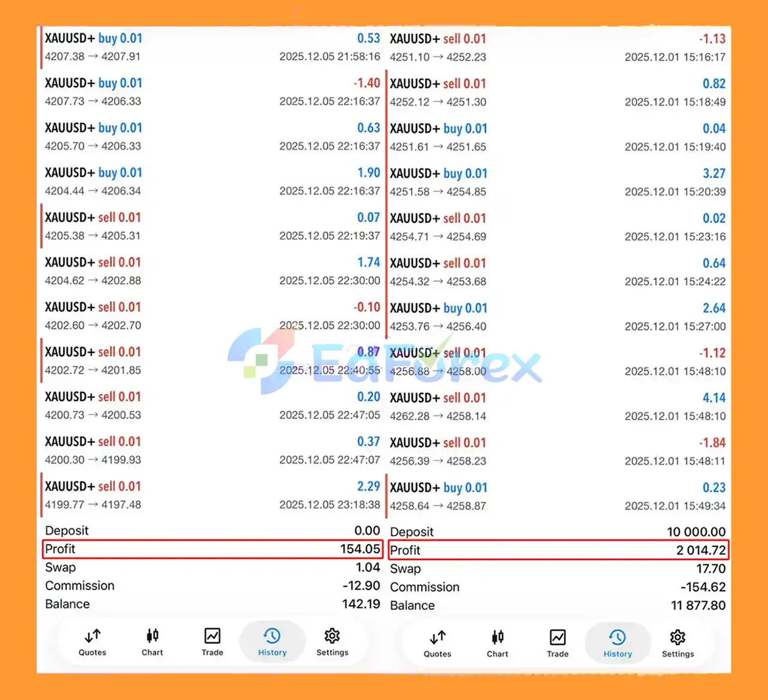Screen dimensions: 768x700
Task: Select sell trade with -1.84 loss
Action: [x=557, y=451]
